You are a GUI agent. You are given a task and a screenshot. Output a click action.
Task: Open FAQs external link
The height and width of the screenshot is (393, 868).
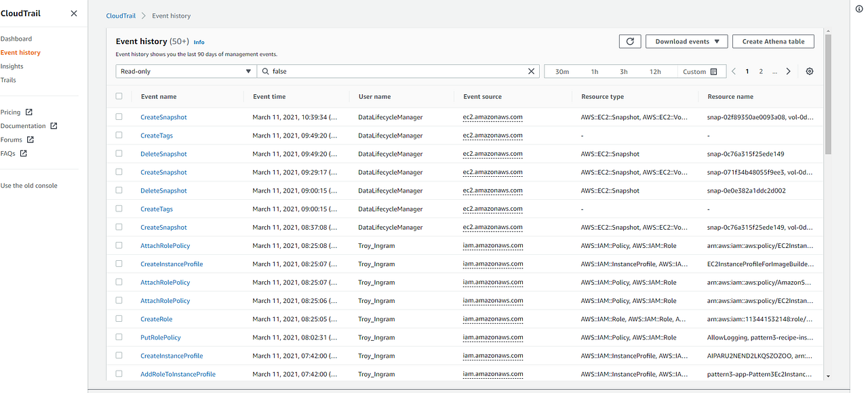tap(14, 153)
